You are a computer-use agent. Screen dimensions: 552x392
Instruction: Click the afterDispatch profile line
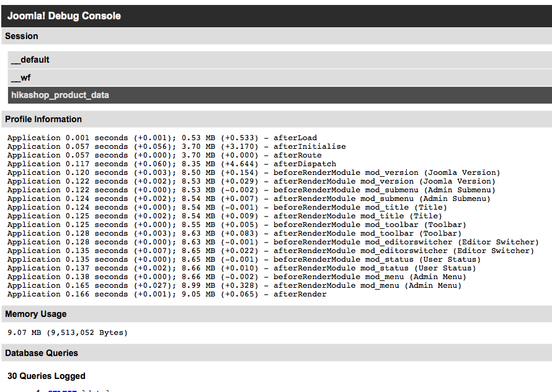172,164
